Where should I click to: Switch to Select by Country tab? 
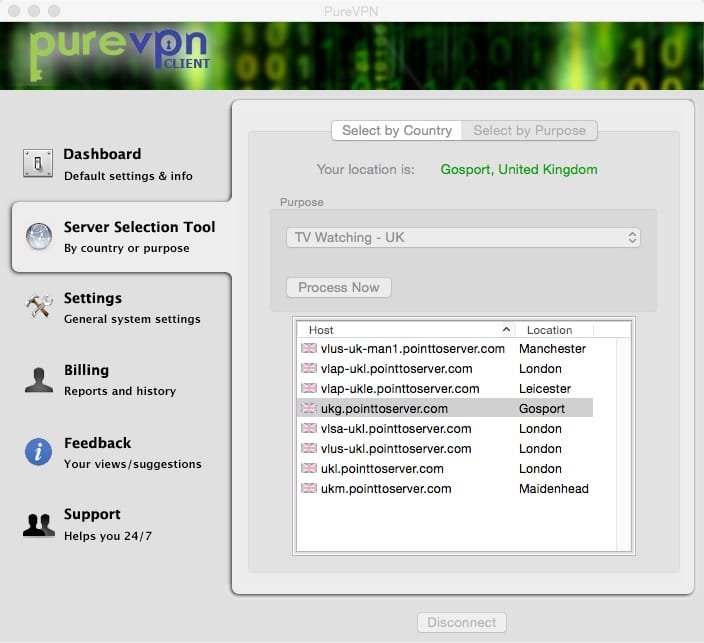click(x=397, y=130)
